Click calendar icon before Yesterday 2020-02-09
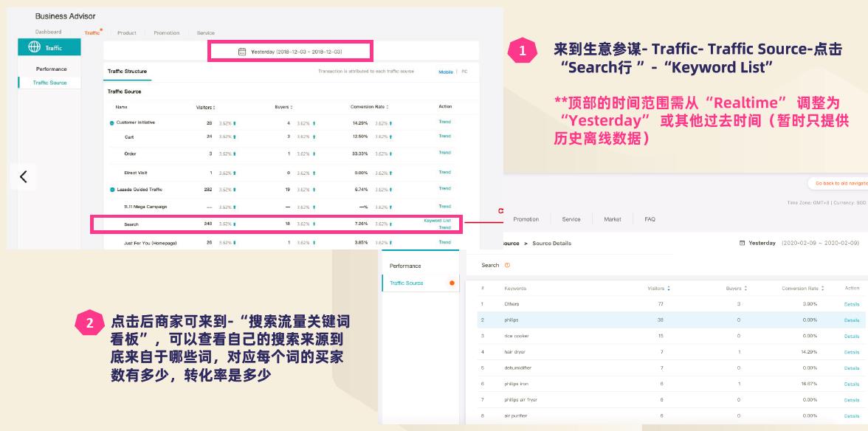The width and height of the screenshot is (868, 431). pos(742,243)
